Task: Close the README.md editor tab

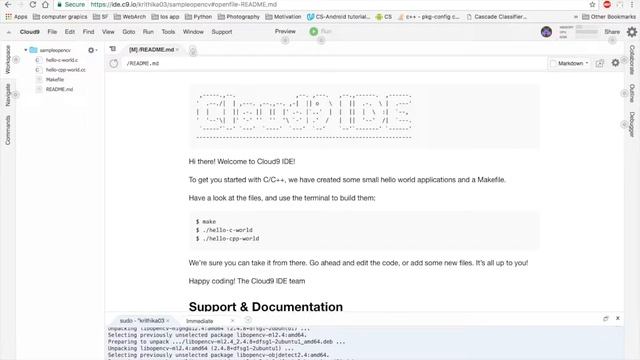Action: 178,49
